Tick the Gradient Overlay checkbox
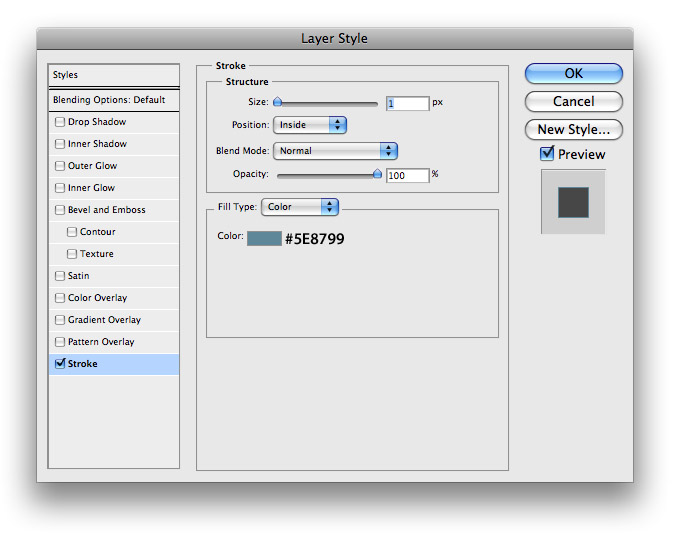The width and height of the screenshot is (673, 538). pos(60,320)
